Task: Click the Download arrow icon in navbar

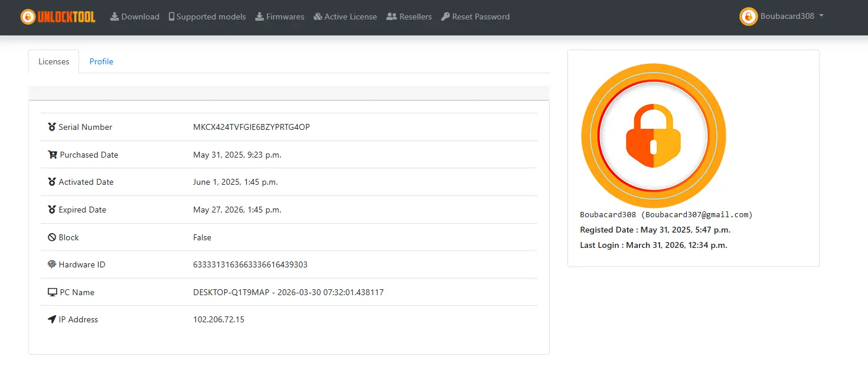Action: (115, 17)
